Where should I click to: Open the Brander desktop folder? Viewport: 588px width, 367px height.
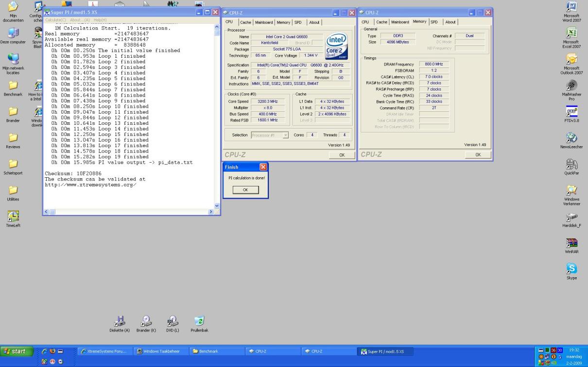point(13,114)
